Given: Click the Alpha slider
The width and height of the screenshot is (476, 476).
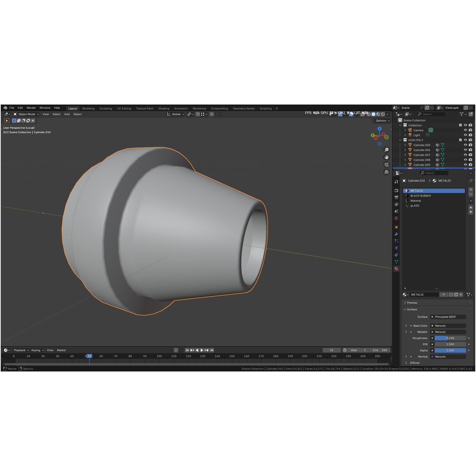Looking at the screenshot, I should (450, 350).
